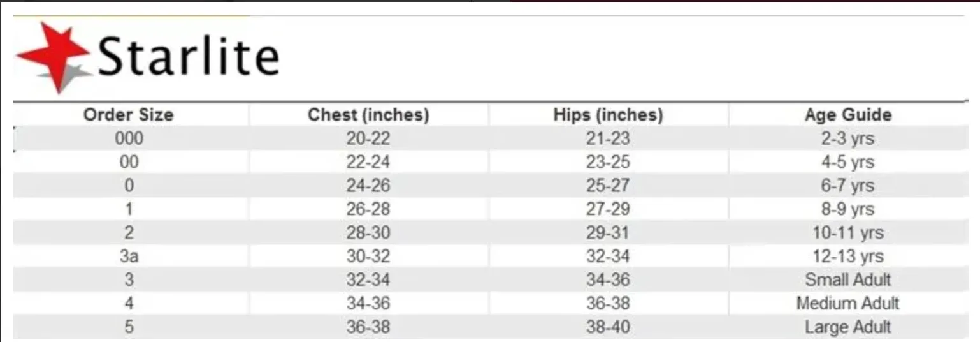
Task: Click the Large Adult age guide cell
Action: [x=847, y=327]
